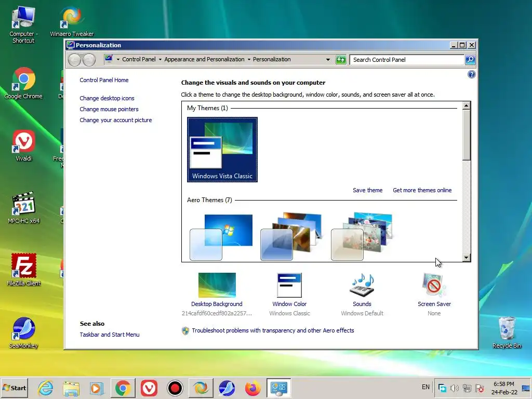Click into the Search Control Panel field
This screenshot has width=532, height=399.
tap(407, 60)
